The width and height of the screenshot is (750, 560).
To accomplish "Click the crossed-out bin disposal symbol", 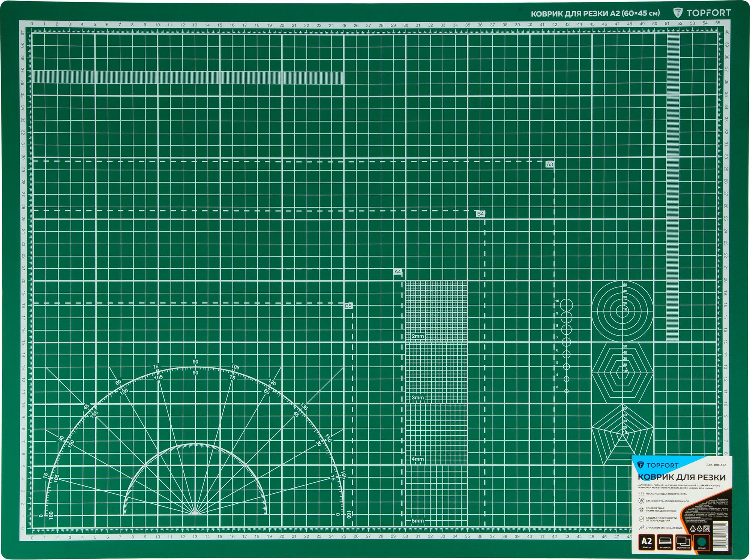I will point(707,529).
